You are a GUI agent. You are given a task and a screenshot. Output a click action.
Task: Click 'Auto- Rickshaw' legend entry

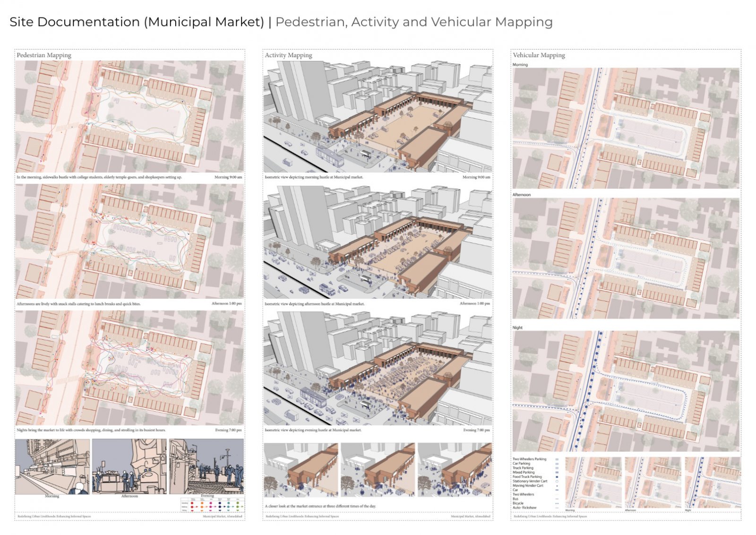524,508
